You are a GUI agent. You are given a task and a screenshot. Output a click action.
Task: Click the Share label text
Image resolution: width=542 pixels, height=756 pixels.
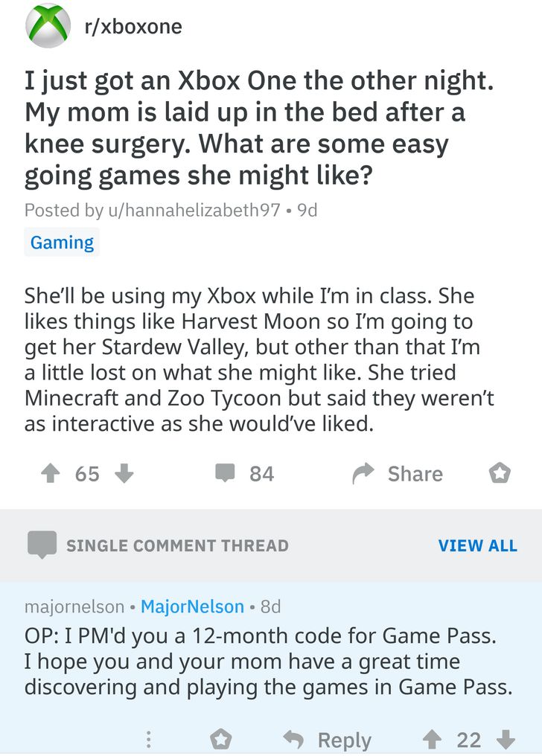[x=415, y=474]
